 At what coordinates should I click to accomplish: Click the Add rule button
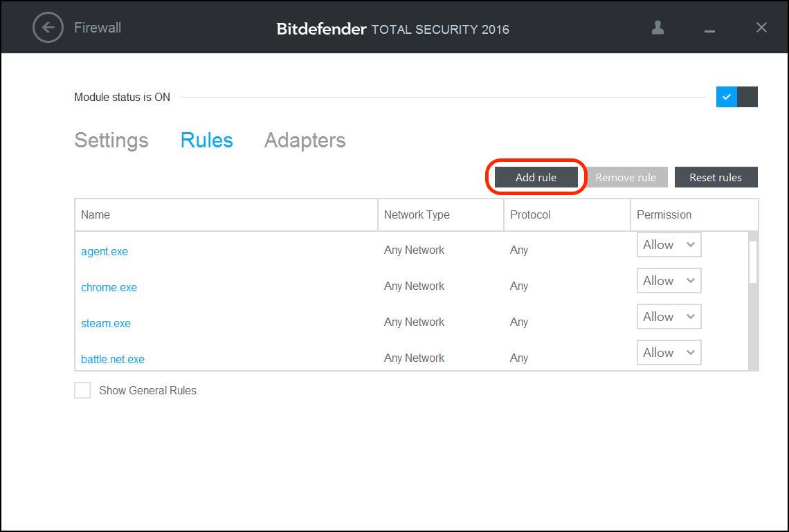tap(536, 177)
